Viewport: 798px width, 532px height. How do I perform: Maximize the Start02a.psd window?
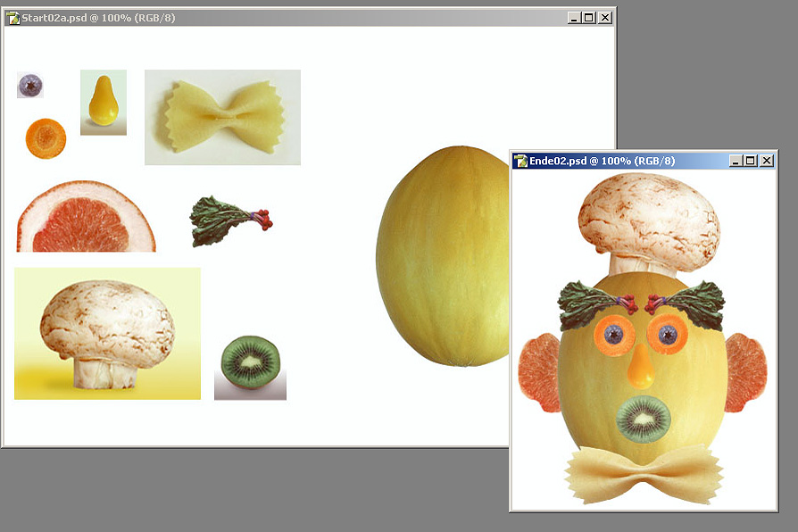pyautogui.click(x=589, y=18)
